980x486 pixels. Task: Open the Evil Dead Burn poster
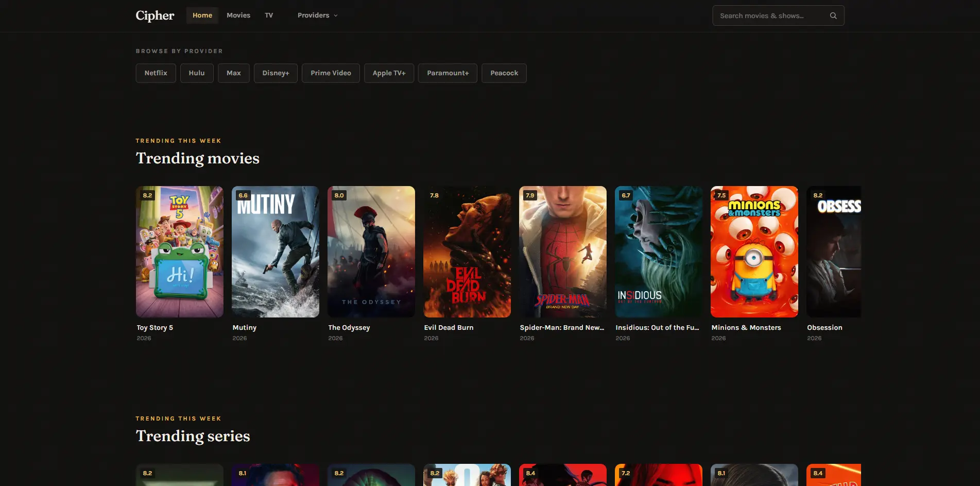[467, 252]
